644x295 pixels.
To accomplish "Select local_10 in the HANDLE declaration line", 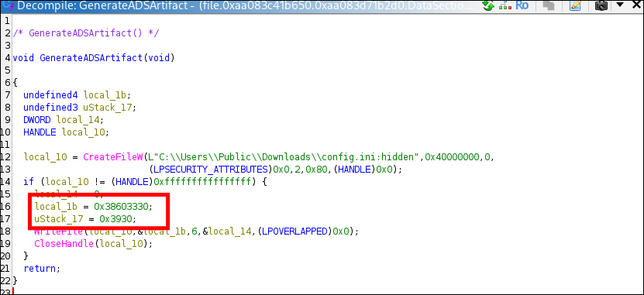I will 84,132.
